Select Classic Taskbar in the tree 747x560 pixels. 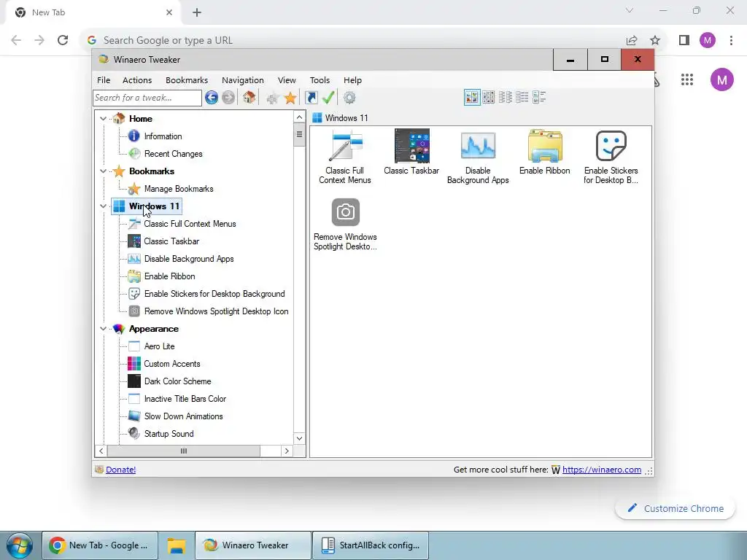(171, 241)
